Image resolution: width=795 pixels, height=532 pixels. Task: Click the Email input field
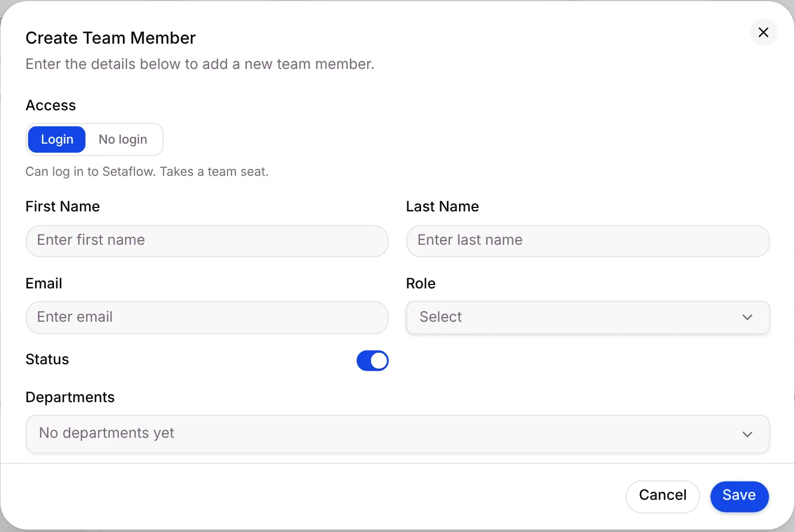pos(207,318)
